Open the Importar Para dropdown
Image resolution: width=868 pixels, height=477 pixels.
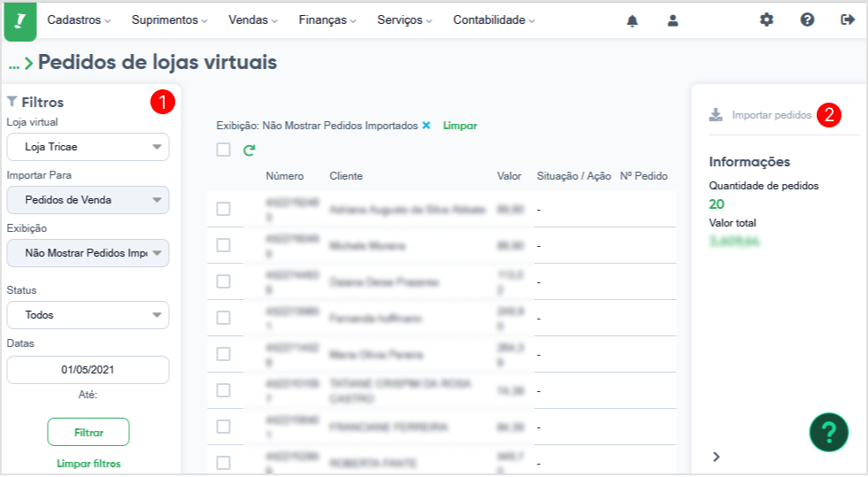[x=88, y=200]
